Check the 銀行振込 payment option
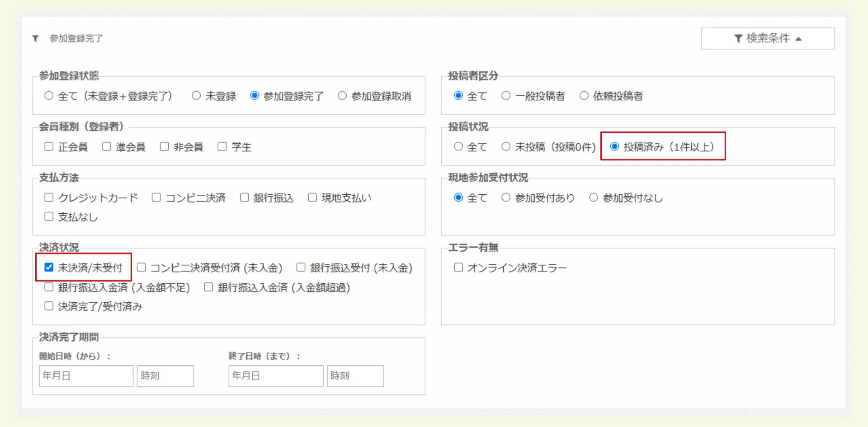Screen dimensions: 868x427 coord(245,197)
